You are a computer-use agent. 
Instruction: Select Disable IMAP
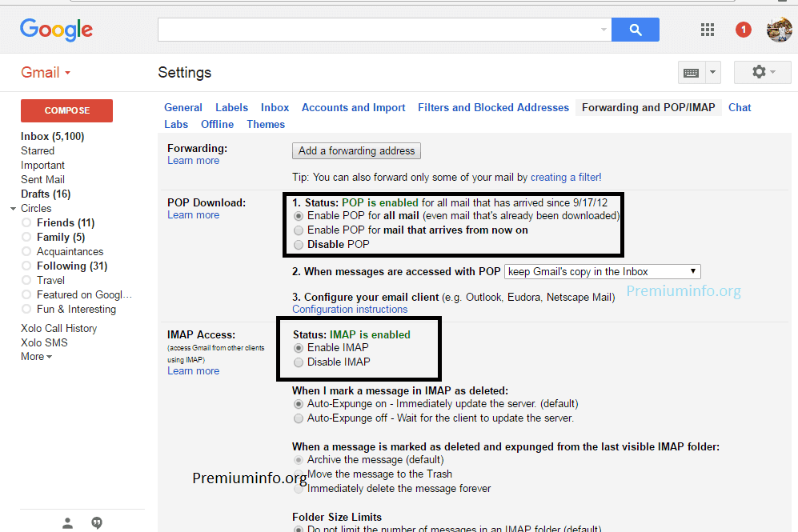(299, 362)
